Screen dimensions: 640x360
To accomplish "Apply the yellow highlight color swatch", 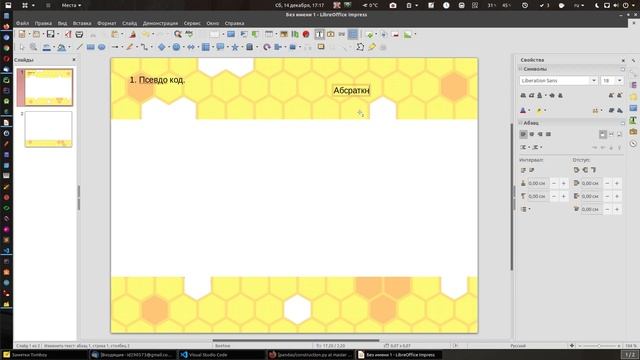I will (x=539, y=111).
